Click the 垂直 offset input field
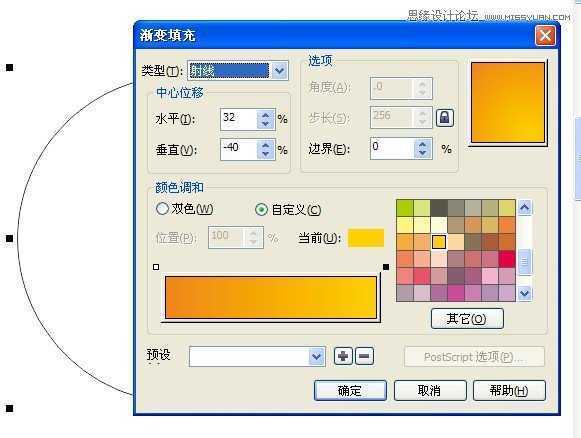 [x=239, y=150]
